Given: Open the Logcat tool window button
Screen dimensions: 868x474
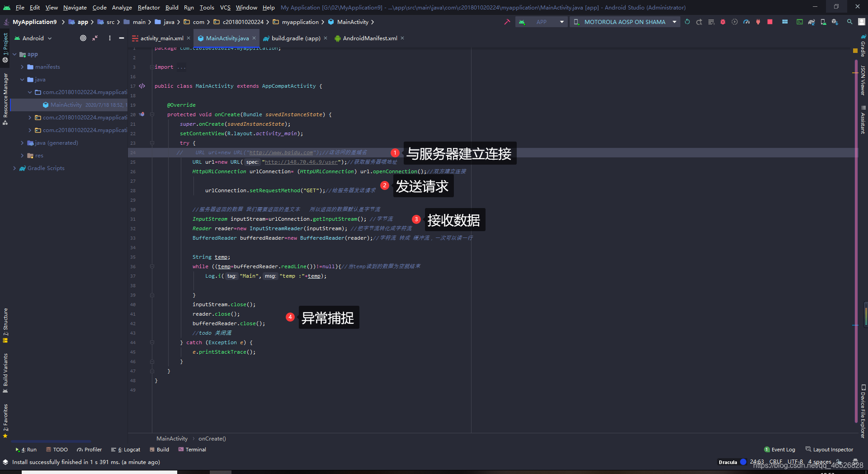Looking at the screenshot, I should (126, 450).
